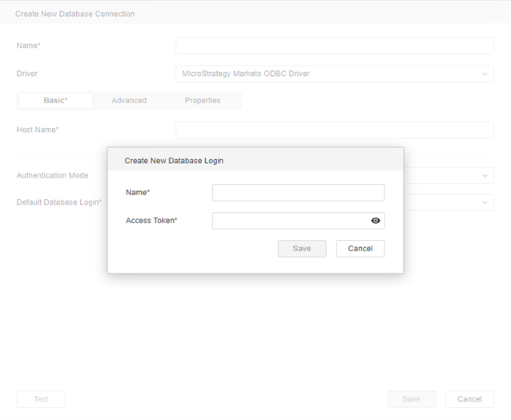
Task: Focus the Name field in login dialog
Action: (298, 193)
